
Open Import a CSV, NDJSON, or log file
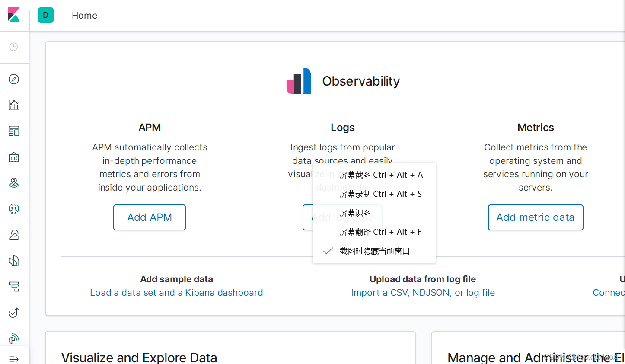(x=423, y=293)
